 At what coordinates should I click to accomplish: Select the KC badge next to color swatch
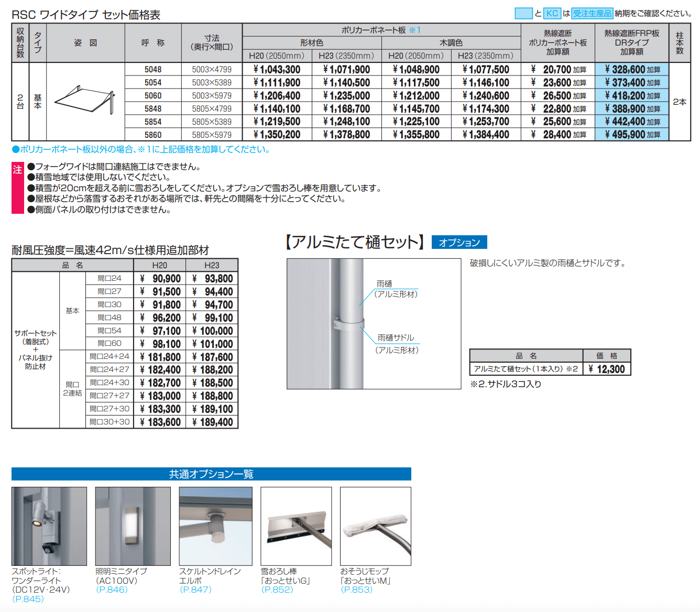[x=552, y=13]
